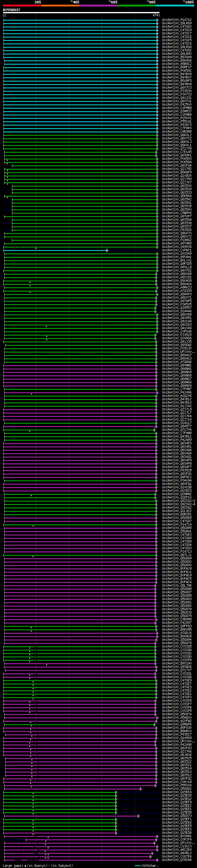This screenshot has height=868, width=197.
Task: Click label UniRef100_Q41331
Action: [x=177, y=98]
